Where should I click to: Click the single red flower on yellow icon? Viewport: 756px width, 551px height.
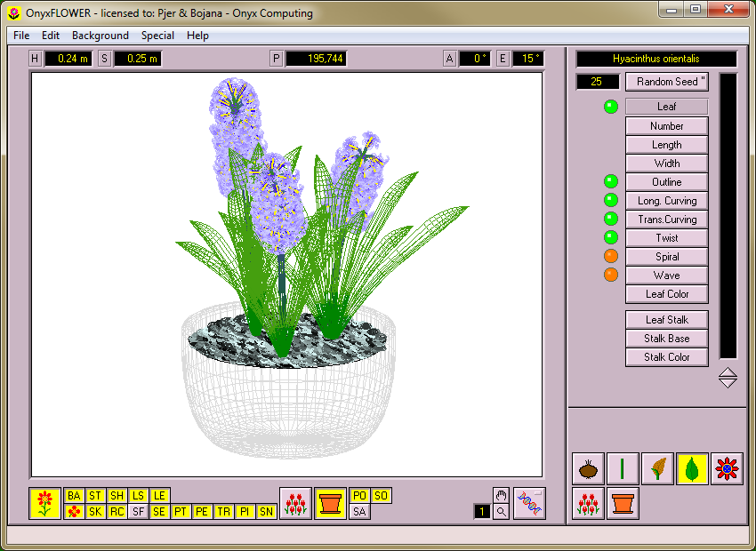(45, 504)
